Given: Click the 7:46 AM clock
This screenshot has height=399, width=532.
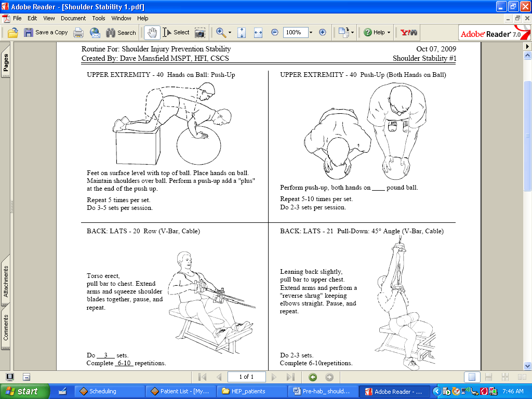Looking at the screenshot, I should [513, 391].
